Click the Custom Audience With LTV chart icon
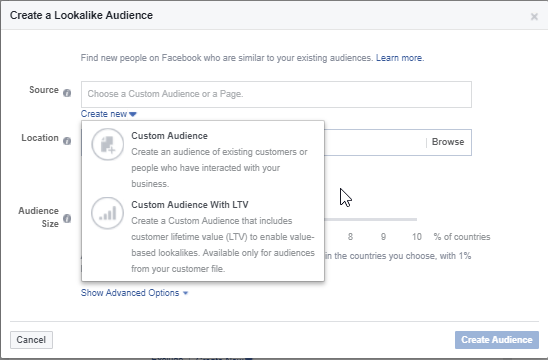Viewport: 548px width, 360px height. pyautogui.click(x=108, y=213)
